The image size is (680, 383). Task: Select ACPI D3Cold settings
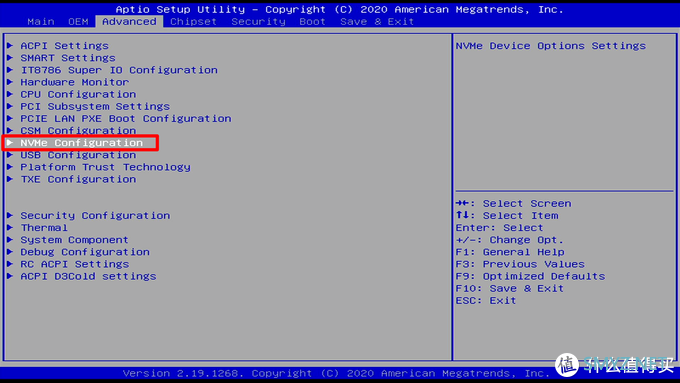coord(88,276)
